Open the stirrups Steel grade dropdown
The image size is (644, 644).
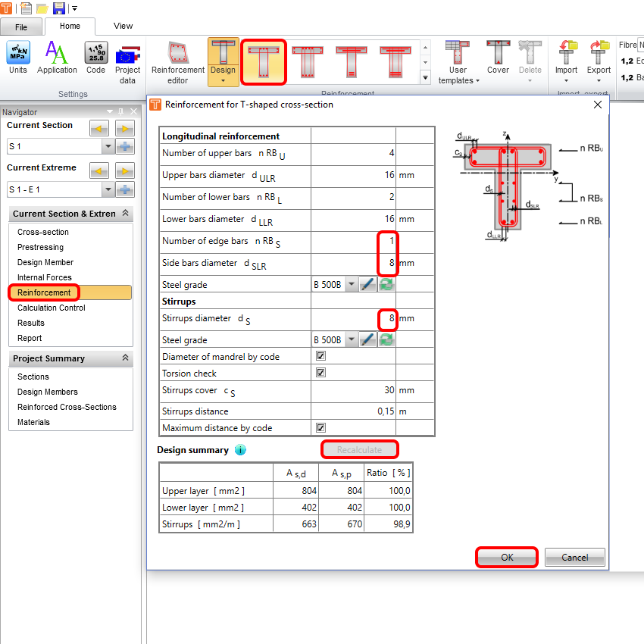pyautogui.click(x=351, y=339)
